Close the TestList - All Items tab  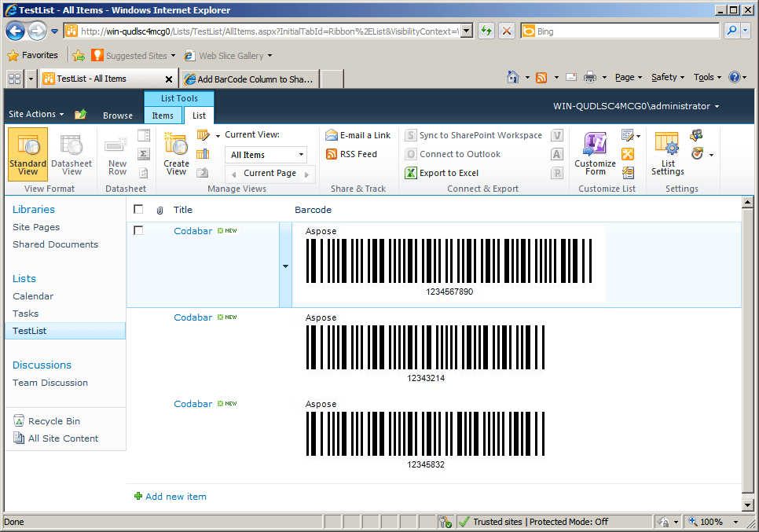pos(169,79)
